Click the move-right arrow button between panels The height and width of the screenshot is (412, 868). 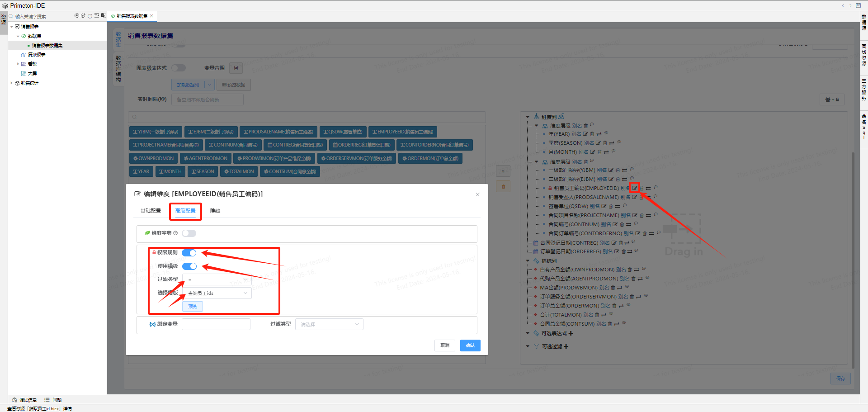pyautogui.click(x=503, y=171)
